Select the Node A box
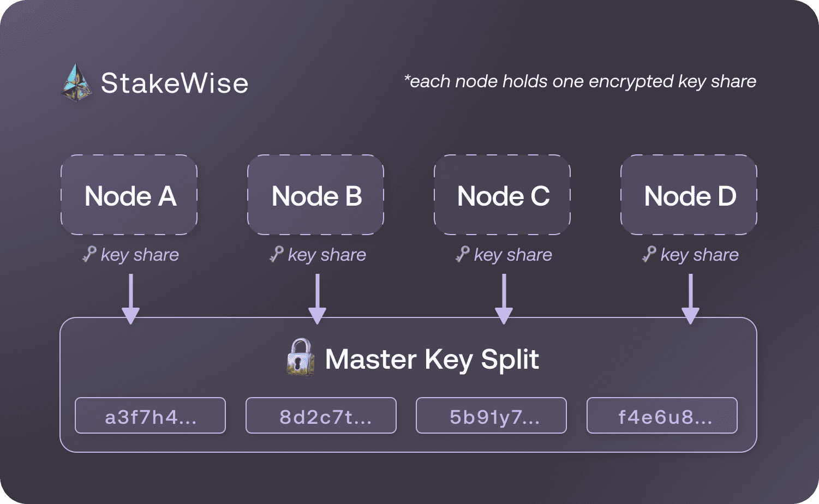Image resolution: width=819 pixels, height=504 pixels. (x=129, y=195)
